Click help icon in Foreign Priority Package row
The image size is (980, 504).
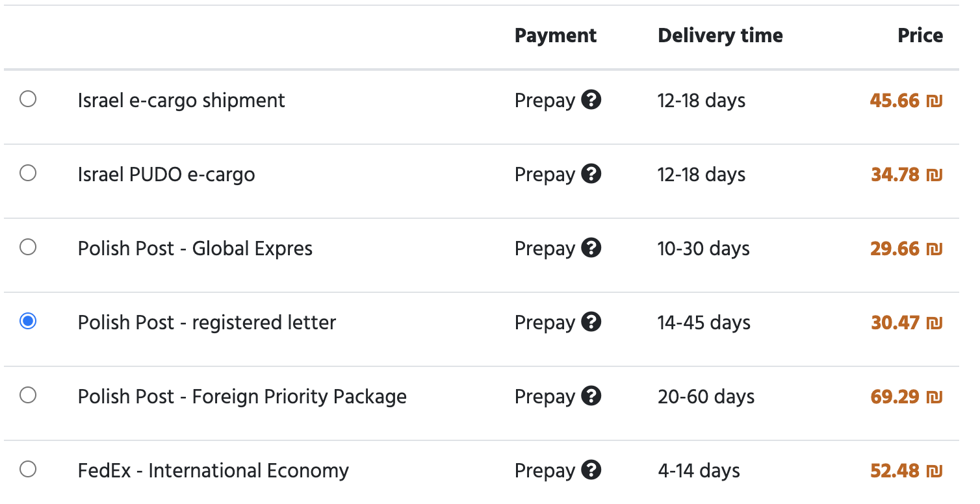pos(591,396)
